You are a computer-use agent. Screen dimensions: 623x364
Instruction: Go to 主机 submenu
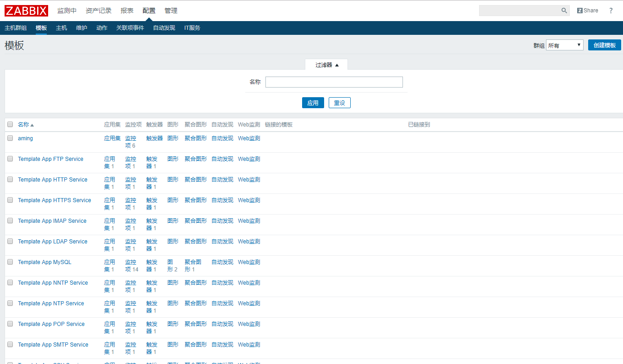(61, 28)
